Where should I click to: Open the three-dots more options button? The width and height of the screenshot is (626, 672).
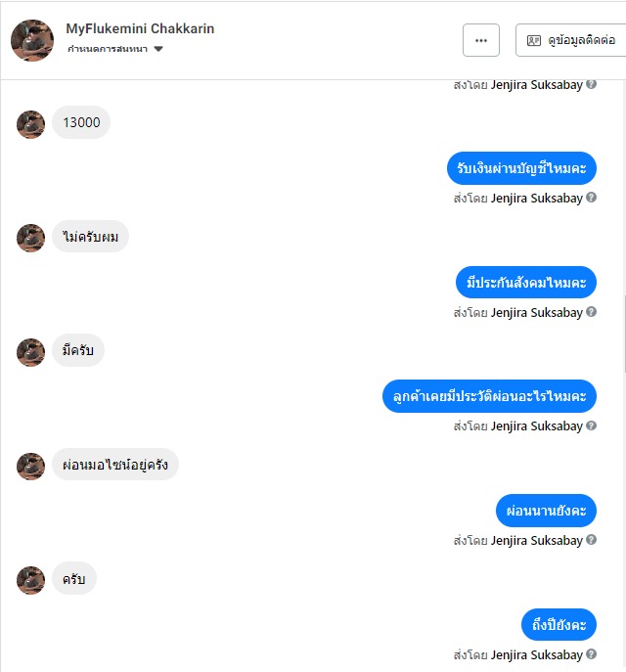point(480,40)
